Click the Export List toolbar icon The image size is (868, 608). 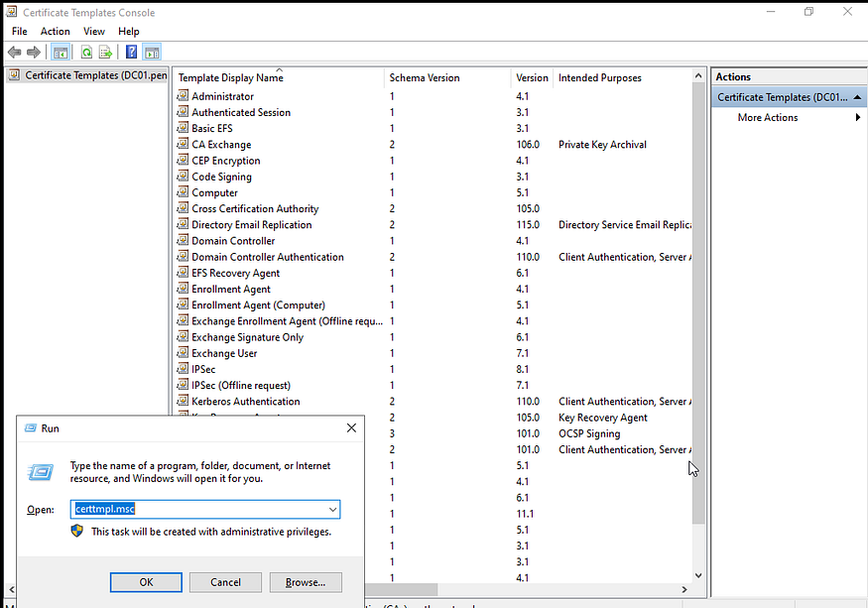105,53
